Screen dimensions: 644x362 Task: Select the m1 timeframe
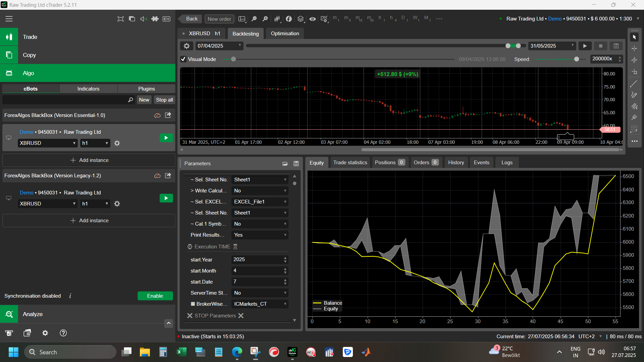[336, 18]
